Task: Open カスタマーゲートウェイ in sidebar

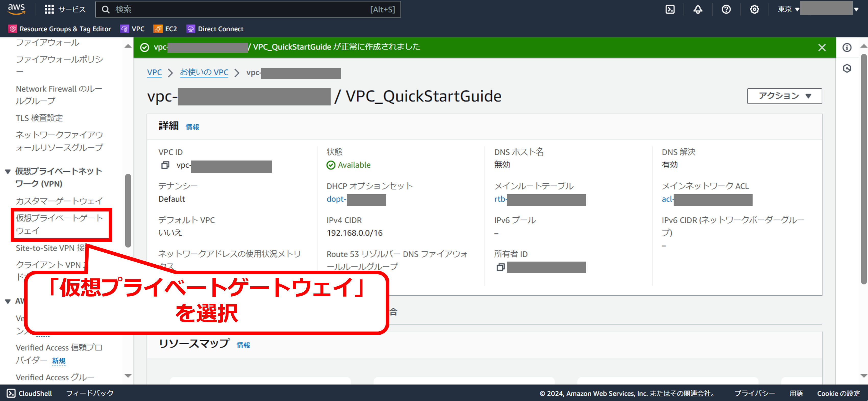Action: click(x=59, y=201)
